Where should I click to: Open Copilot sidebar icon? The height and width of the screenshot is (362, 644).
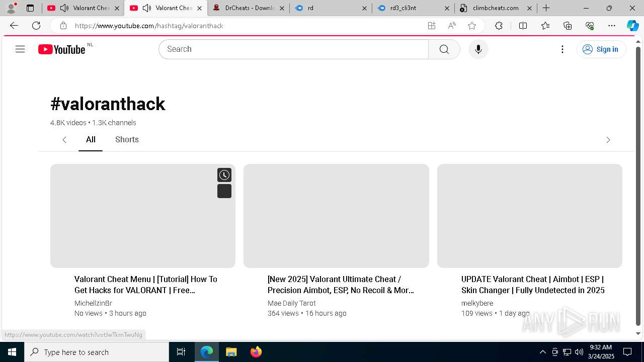point(632,26)
